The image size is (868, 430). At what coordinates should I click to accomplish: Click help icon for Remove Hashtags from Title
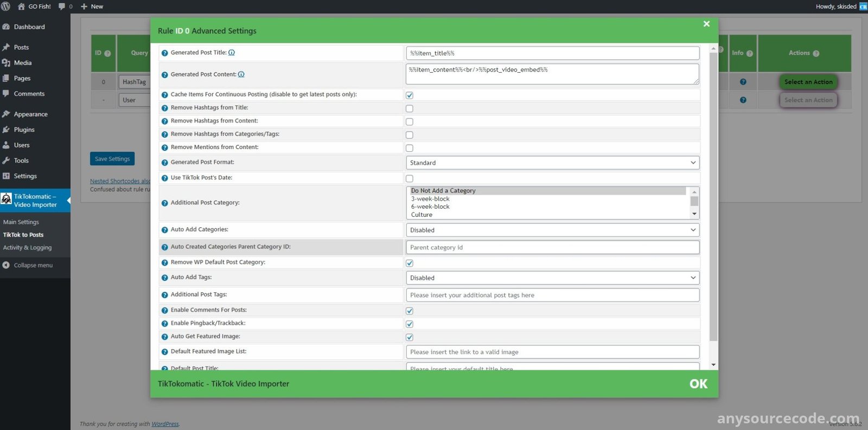165,108
